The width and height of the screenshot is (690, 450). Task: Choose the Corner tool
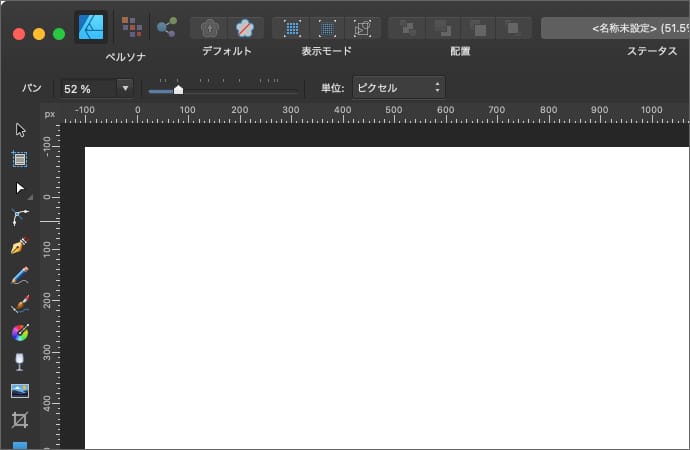[20, 216]
